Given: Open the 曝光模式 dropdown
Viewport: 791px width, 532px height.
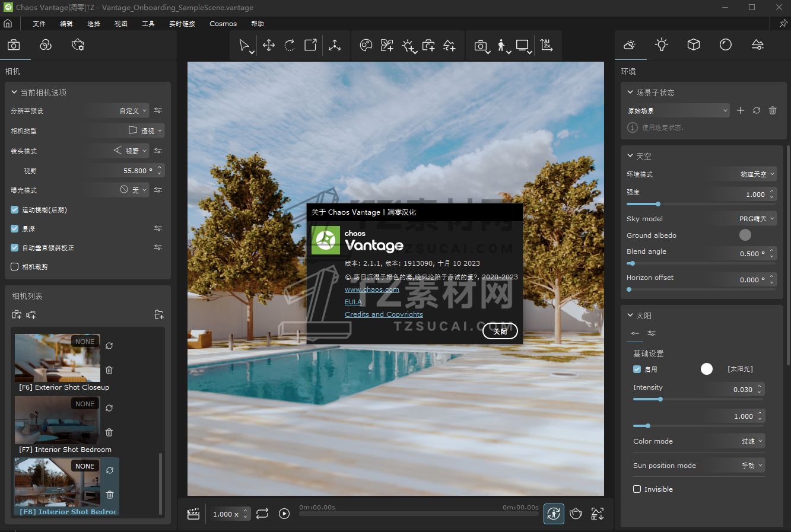Looking at the screenshot, I should (117, 190).
